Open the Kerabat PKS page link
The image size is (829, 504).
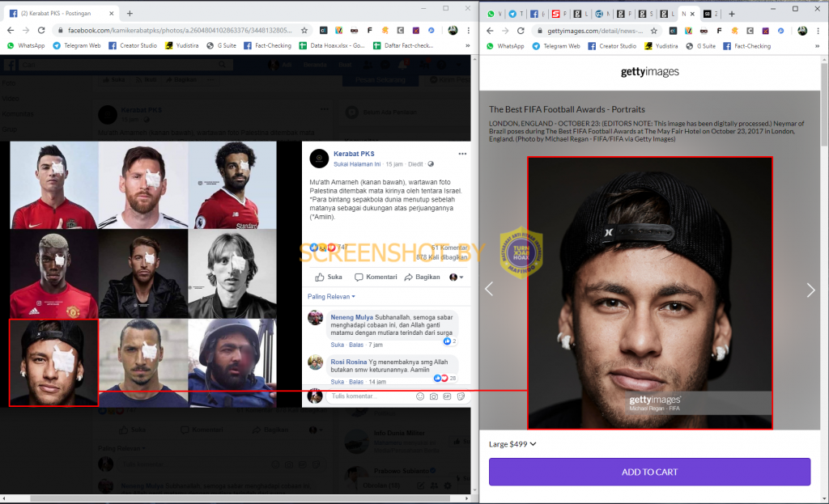coord(354,154)
